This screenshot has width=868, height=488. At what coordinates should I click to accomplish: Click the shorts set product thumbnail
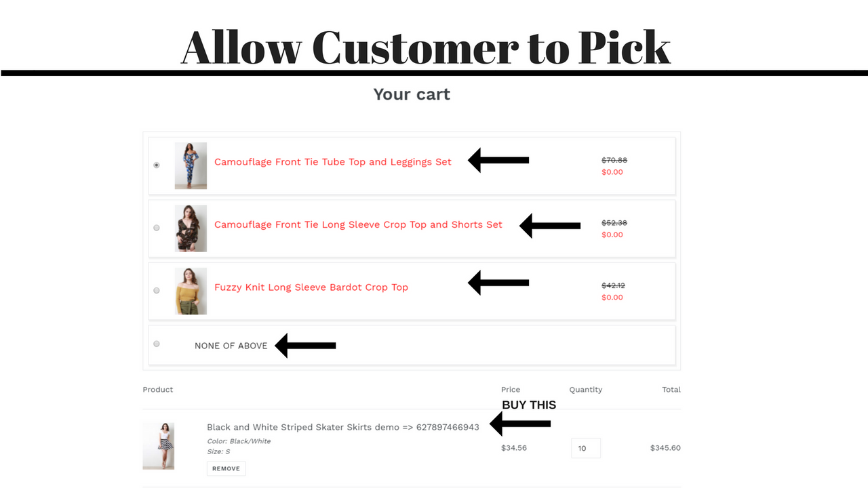[191, 228]
